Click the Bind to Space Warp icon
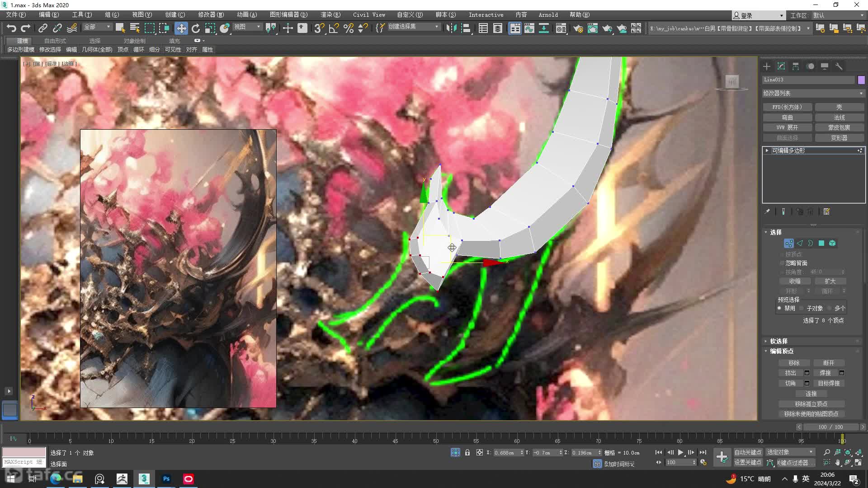 pos(72,28)
